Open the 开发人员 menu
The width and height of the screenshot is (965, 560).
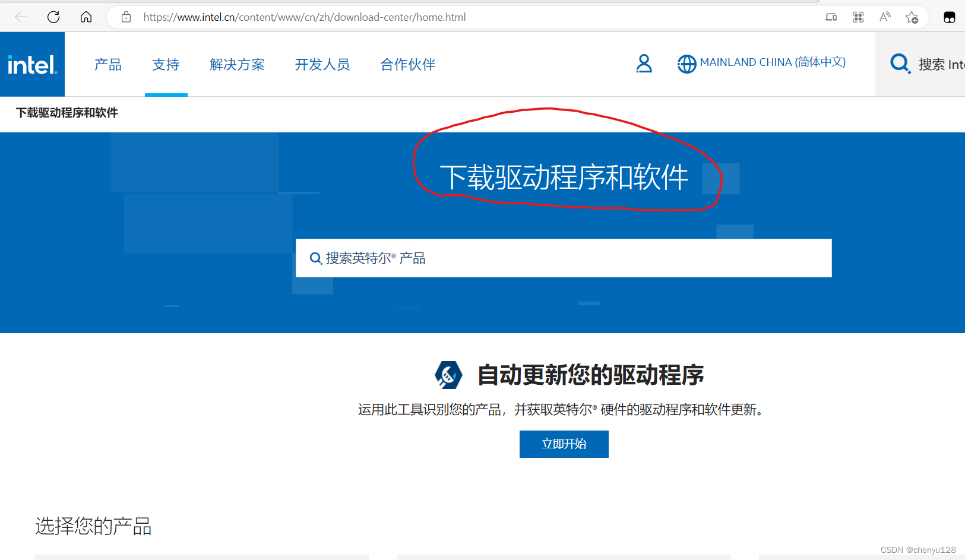pos(322,64)
